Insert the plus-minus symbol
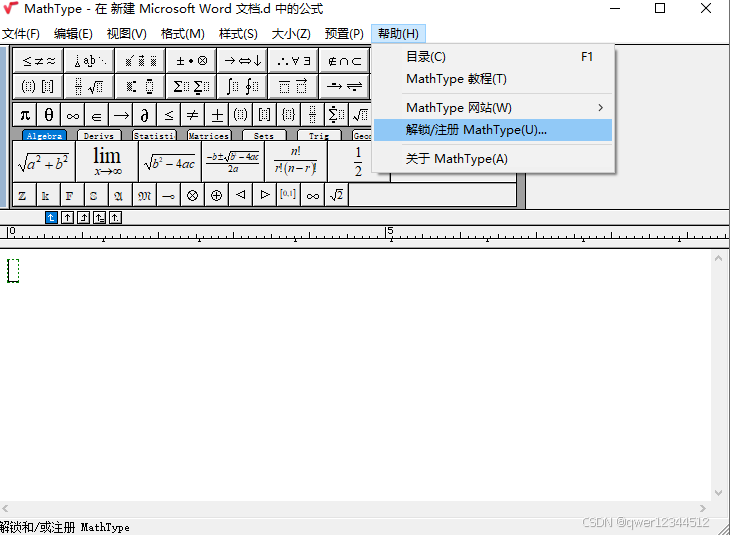Image resolution: width=730 pixels, height=535 pixels. tap(217, 115)
